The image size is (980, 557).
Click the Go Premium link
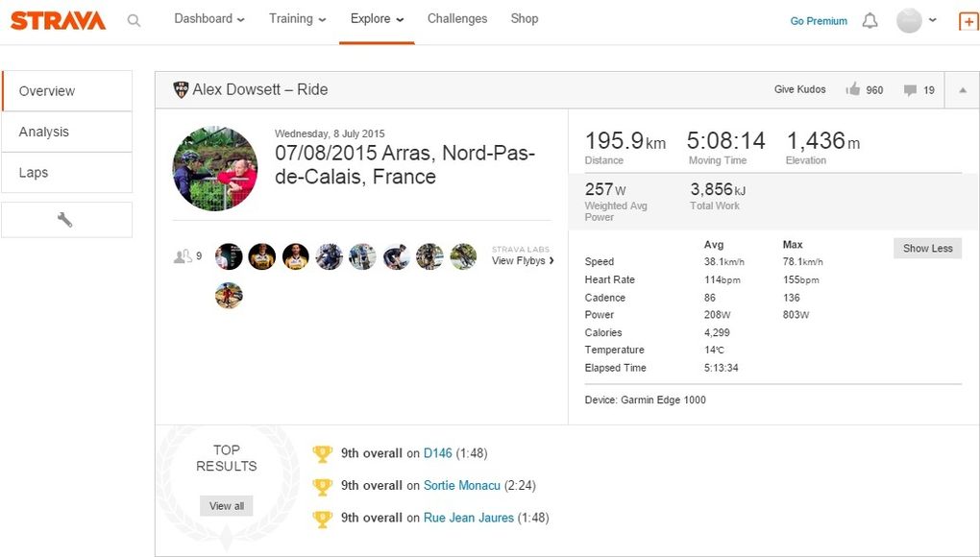(x=819, y=21)
